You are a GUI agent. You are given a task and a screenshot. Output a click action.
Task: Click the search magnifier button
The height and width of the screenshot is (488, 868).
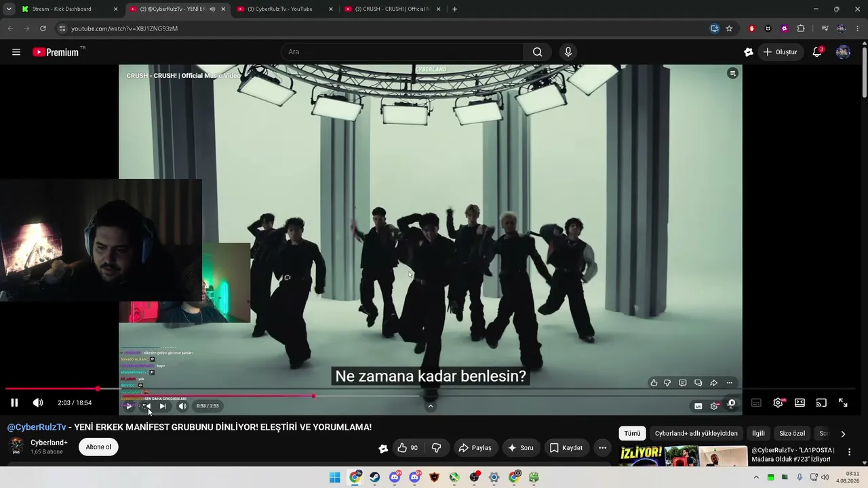(x=537, y=52)
